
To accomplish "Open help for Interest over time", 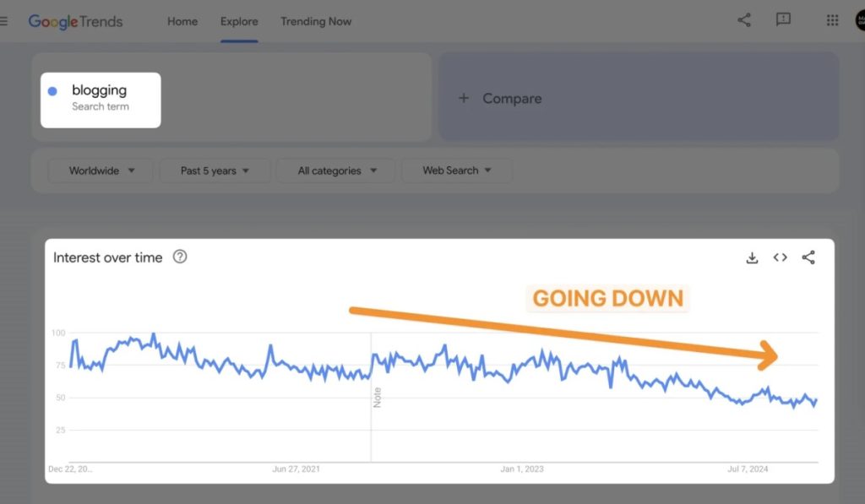I will [x=180, y=257].
